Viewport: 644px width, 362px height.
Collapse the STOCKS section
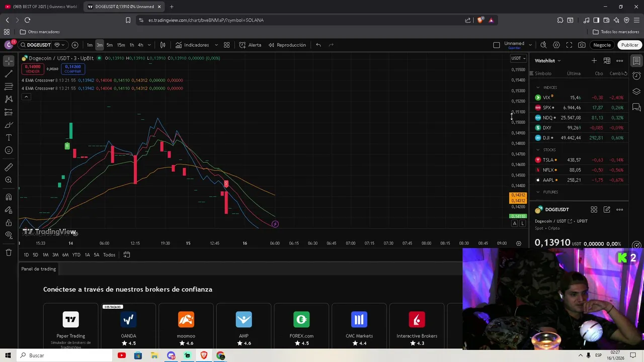(538, 150)
